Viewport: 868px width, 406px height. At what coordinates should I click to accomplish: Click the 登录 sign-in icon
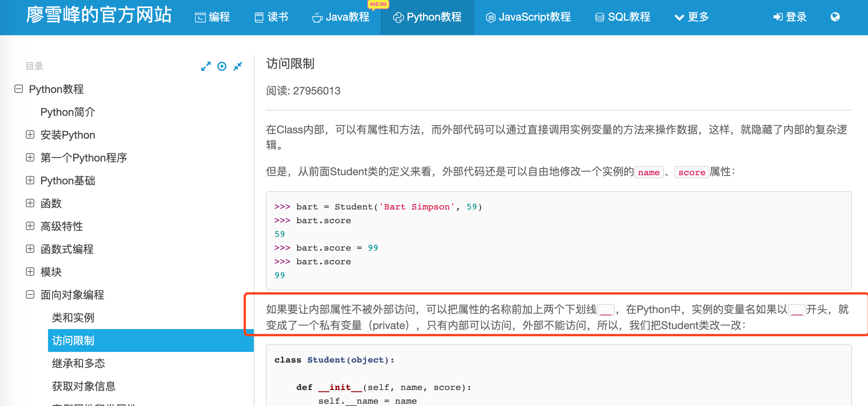click(x=778, y=17)
